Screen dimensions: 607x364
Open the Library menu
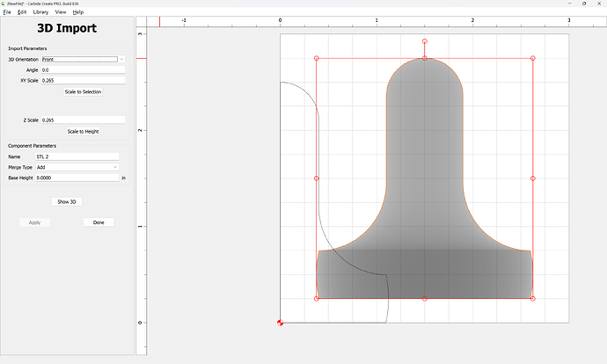click(40, 12)
